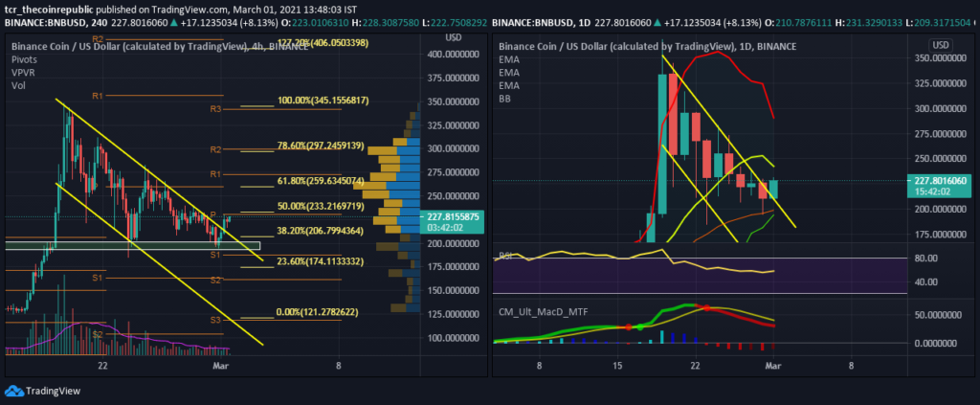Click the TradingView logo at the bottom

(x=42, y=392)
